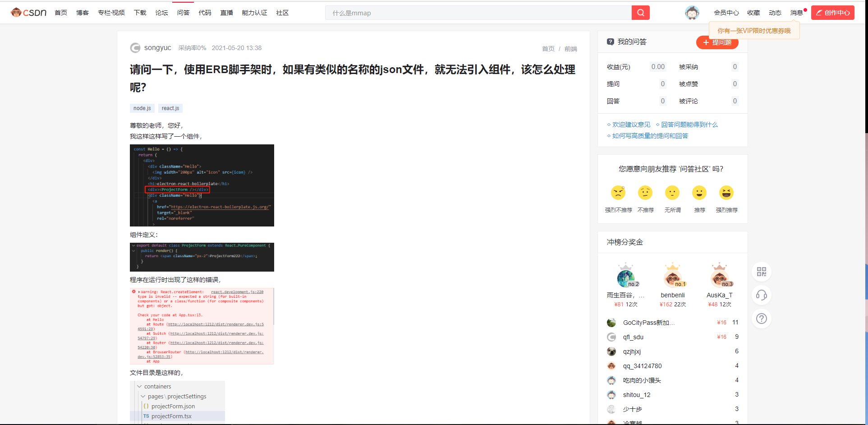Click 吃肉的小馒头 avatar icon

tap(611, 380)
